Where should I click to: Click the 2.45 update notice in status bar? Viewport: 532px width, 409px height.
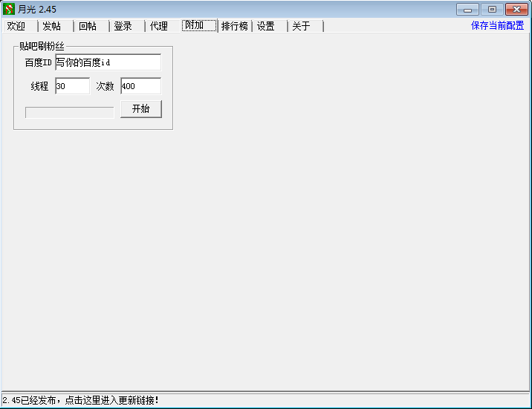[81, 401]
